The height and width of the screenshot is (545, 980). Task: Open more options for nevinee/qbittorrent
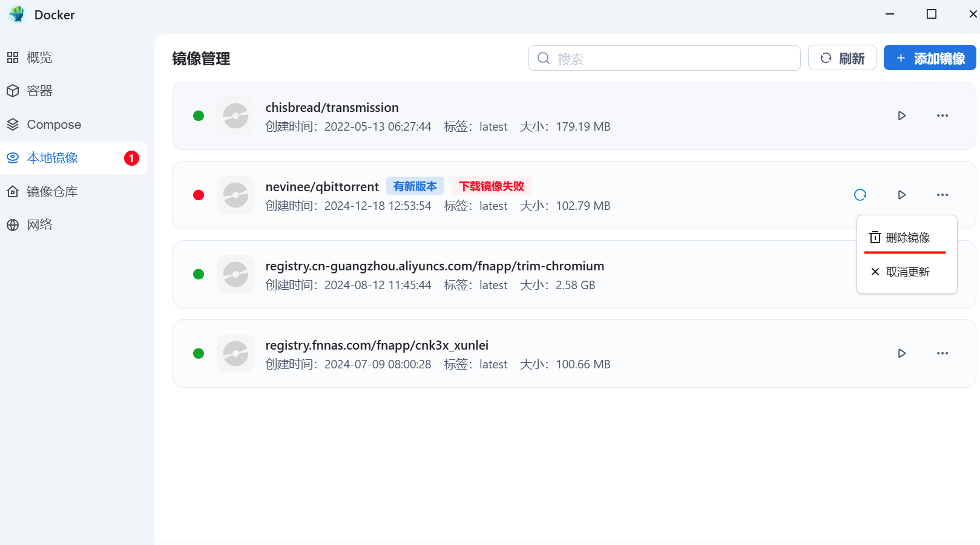(942, 195)
